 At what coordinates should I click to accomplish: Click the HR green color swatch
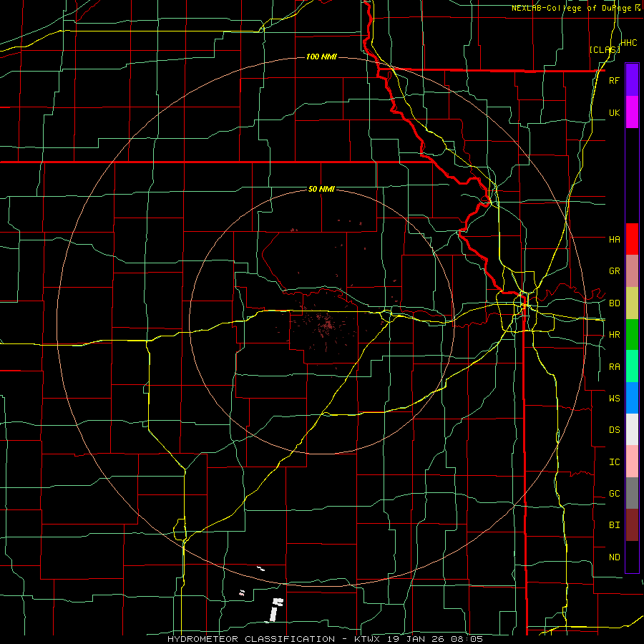click(632, 335)
